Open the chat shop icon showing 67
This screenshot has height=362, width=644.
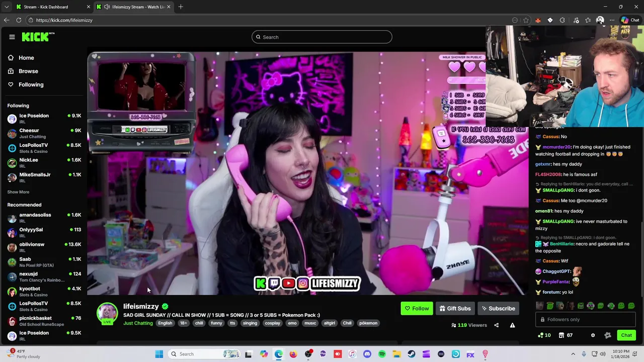tap(566, 335)
